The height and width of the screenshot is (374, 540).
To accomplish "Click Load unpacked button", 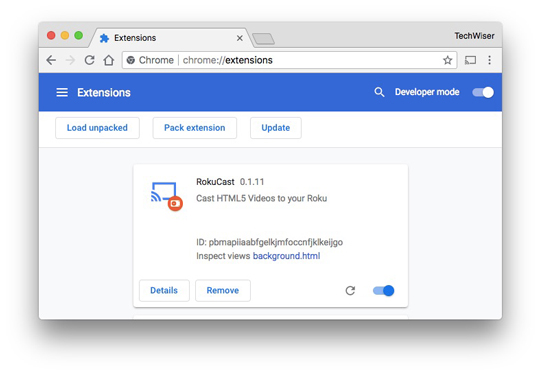I will tap(97, 128).
